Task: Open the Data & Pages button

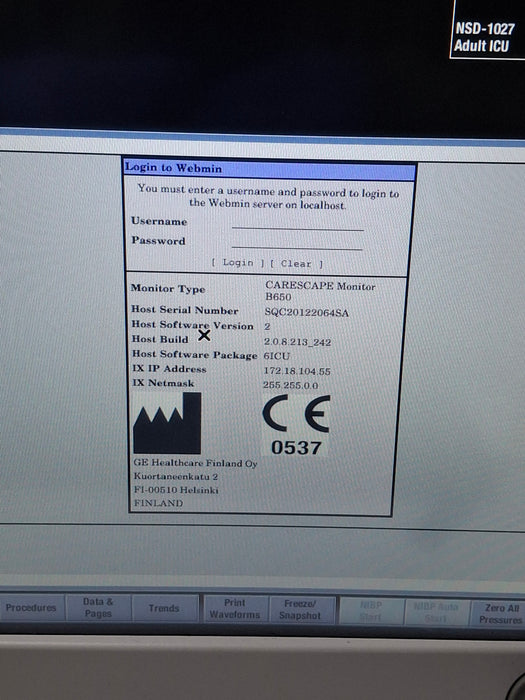Action: pos(98,608)
